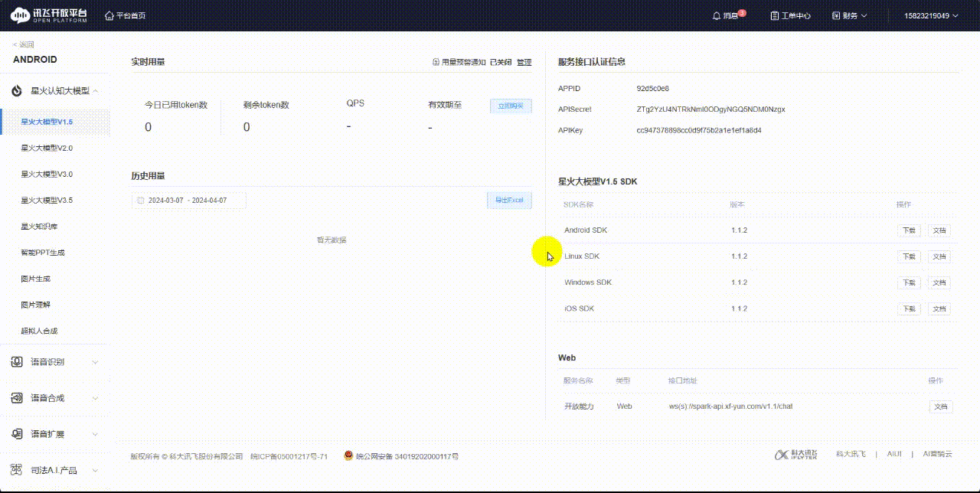This screenshot has width=980, height=493.
Task: Collapse the 星火认知大模型 section
Action: click(x=96, y=91)
